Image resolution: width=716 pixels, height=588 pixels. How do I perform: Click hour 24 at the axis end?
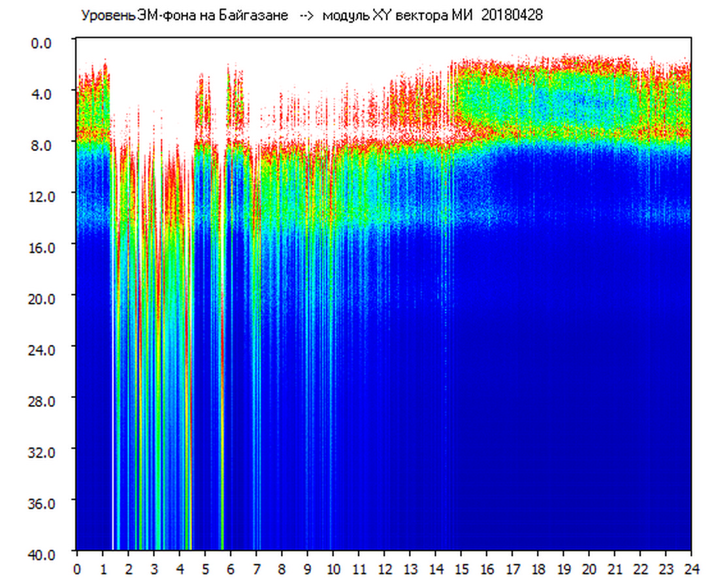[691, 569]
